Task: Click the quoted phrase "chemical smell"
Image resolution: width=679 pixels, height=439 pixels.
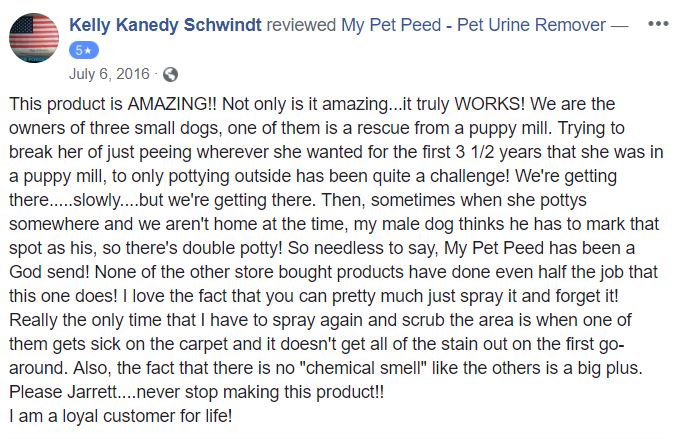Action: 364,368
